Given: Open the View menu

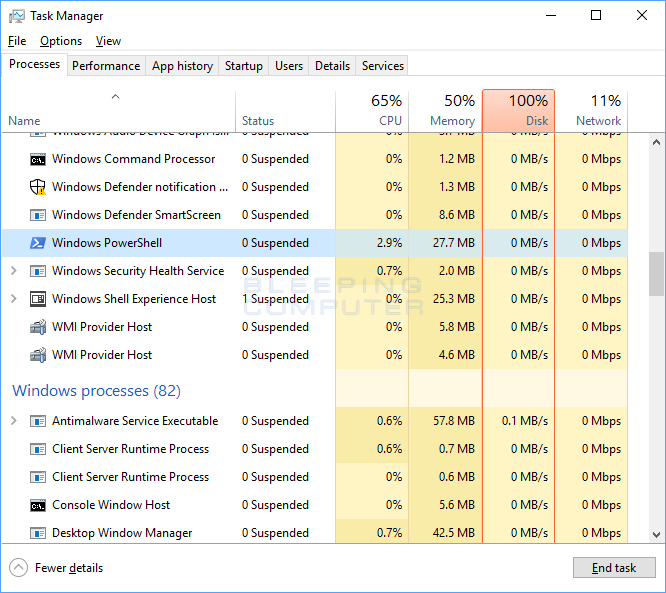Looking at the screenshot, I should (x=108, y=41).
